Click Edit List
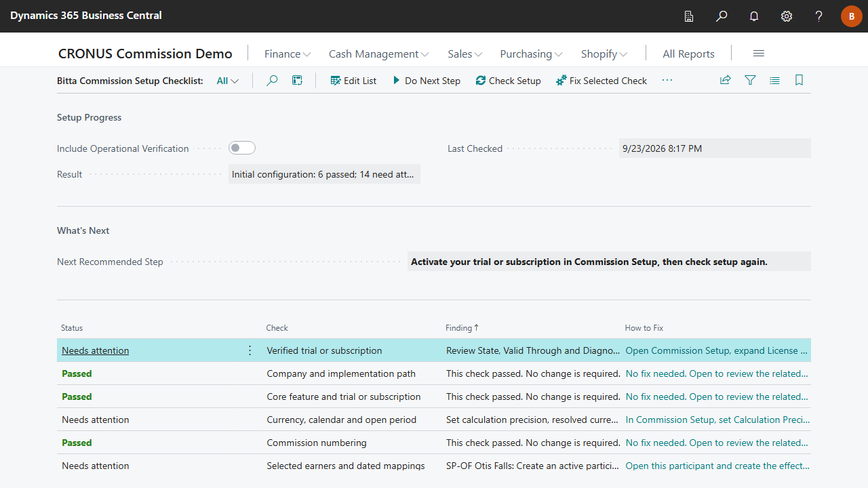 (353, 81)
